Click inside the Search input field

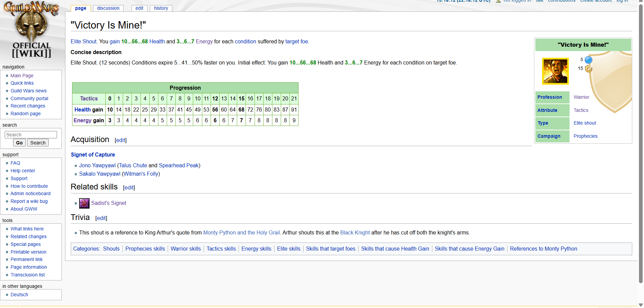[31, 135]
